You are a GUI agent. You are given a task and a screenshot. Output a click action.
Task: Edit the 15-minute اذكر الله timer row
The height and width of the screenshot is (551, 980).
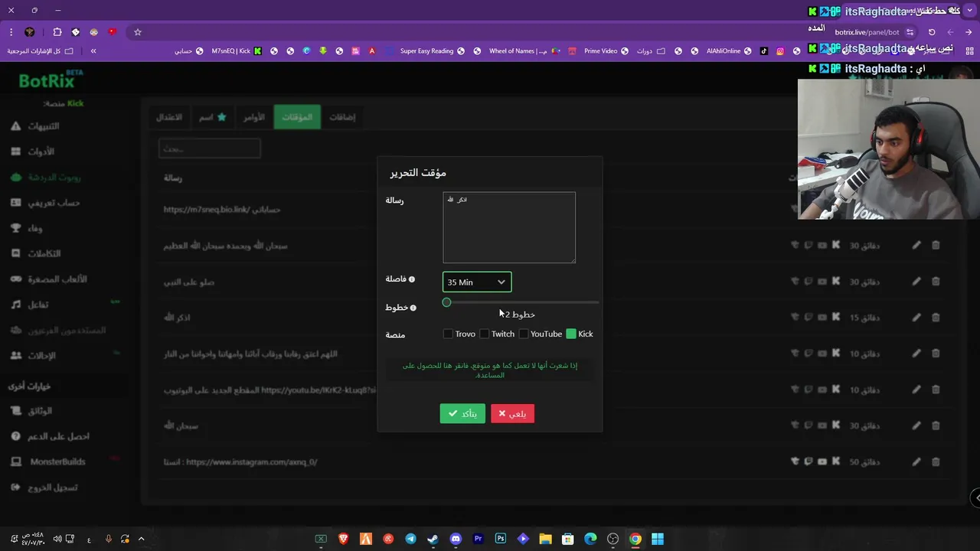click(916, 318)
